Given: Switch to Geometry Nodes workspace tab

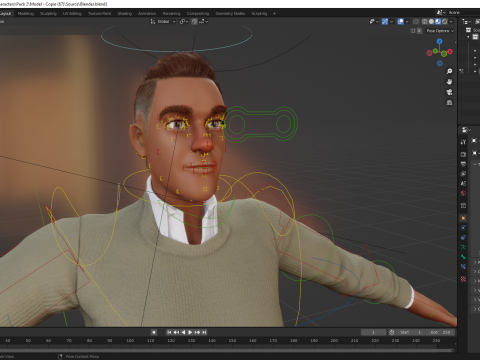Looking at the screenshot, I should (230, 13).
